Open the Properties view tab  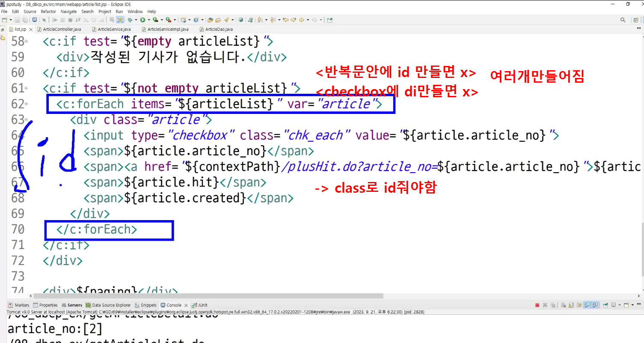click(x=45, y=305)
